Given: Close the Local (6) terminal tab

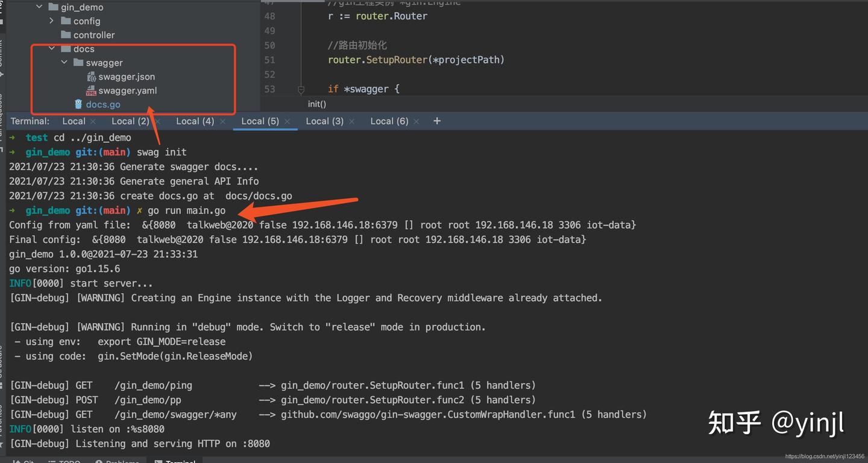Looking at the screenshot, I should [x=416, y=121].
